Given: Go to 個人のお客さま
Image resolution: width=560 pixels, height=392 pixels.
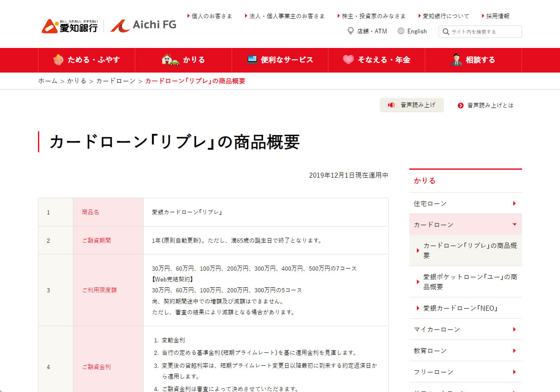Looking at the screenshot, I should pyautogui.click(x=209, y=16).
